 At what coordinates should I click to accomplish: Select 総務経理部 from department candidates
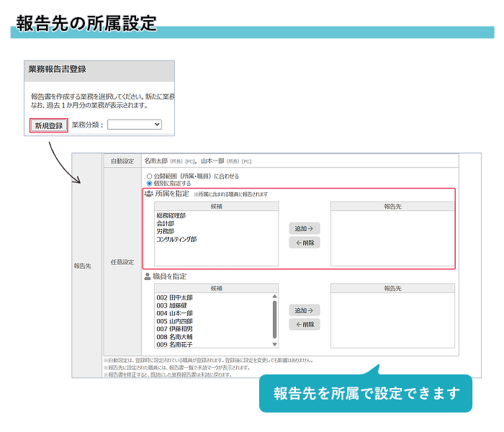pyautogui.click(x=171, y=215)
